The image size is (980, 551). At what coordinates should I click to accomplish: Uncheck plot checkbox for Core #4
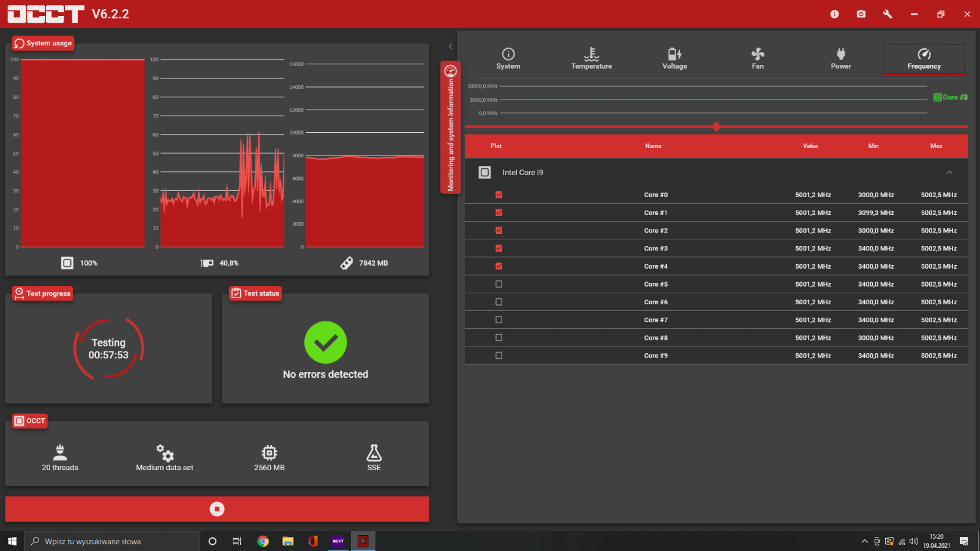point(499,266)
